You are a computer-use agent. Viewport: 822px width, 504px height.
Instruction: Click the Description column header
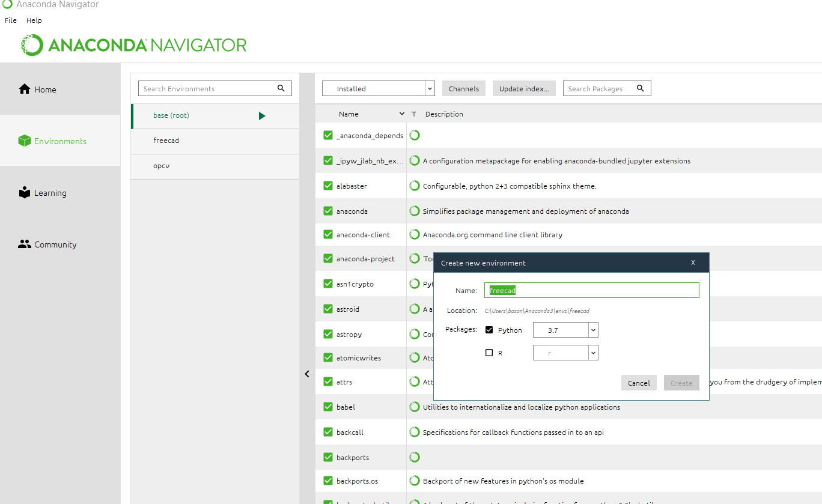(444, 114)
